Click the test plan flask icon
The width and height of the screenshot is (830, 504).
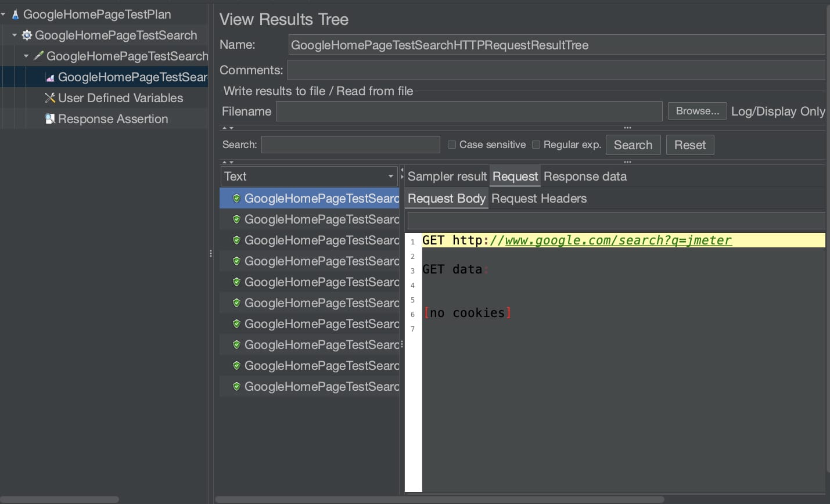(15, 15)
